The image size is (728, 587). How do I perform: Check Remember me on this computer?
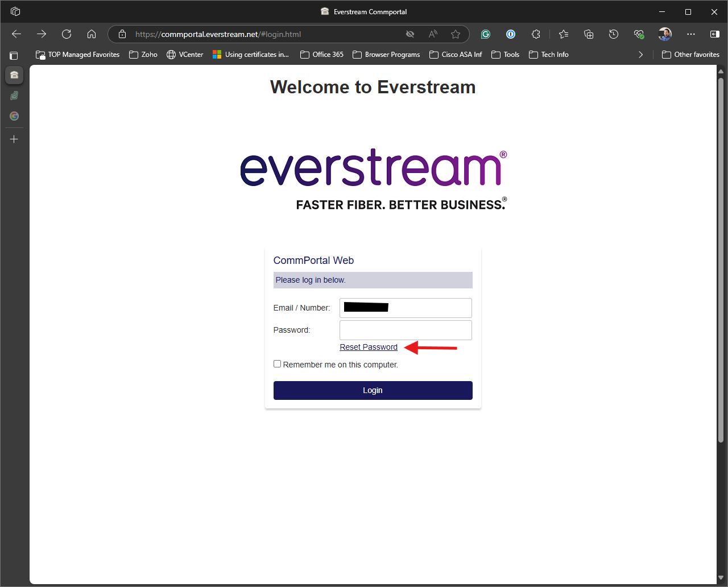pyautogui.click(x=278, y=364)
